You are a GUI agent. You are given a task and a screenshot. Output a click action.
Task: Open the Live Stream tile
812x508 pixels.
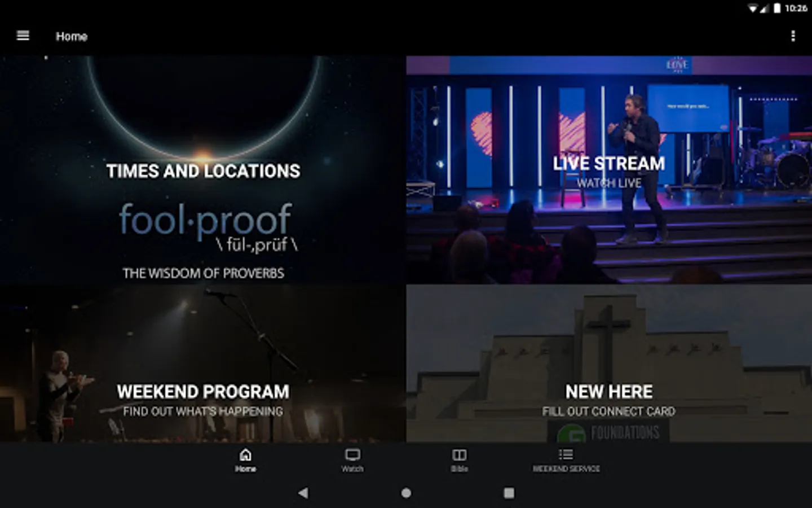point(609,169)
